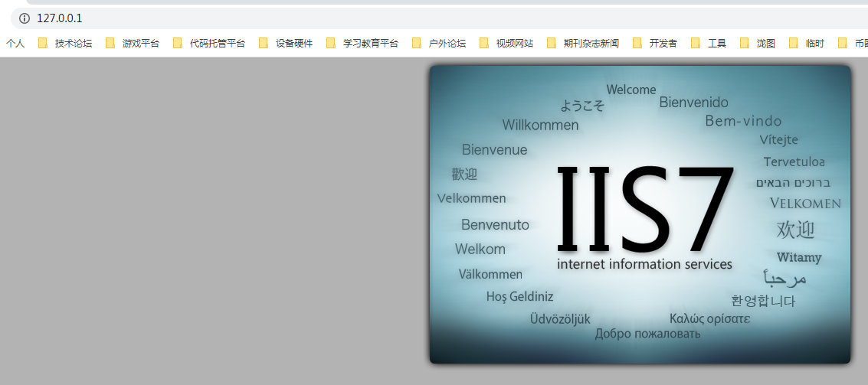Click the 'Hoş Geldiniz' greeting
Screen dimensions: 868x385
519,296
